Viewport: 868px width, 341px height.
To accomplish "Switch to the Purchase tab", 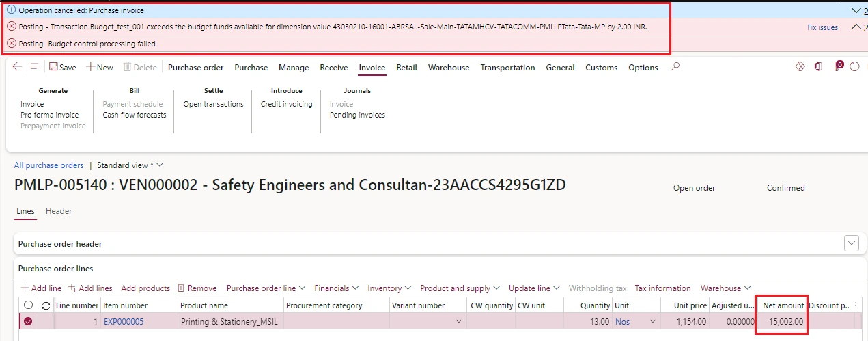I will pos(251,68).
